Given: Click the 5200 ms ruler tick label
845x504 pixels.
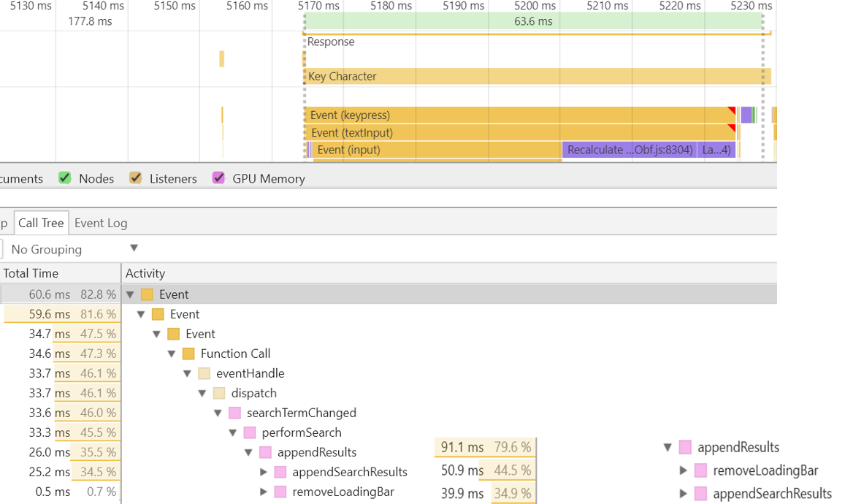Looking at the screenshot, I should (x=535, y=6).
